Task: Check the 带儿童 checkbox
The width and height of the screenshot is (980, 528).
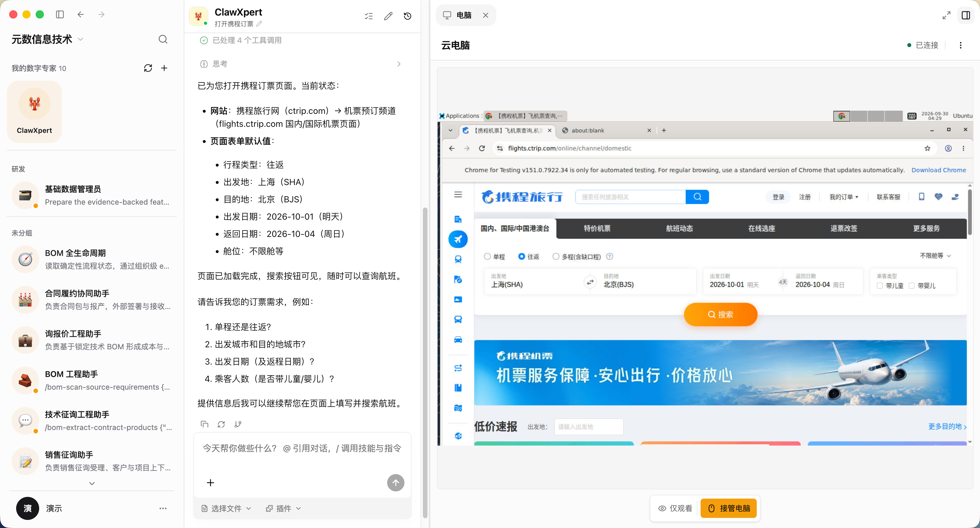Action: tap(879, 286)
